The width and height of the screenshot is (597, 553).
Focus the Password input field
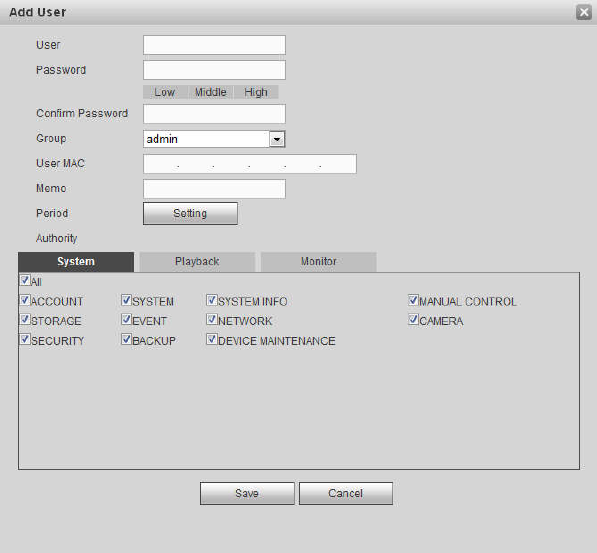click(214, 70)
